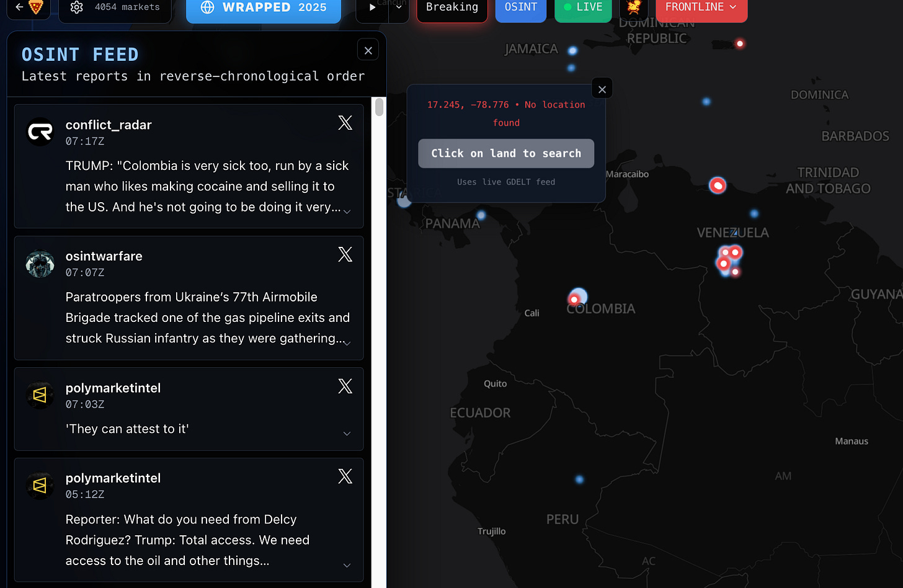This screenshot has height=588, width=903.
Task: Click the Cali city label
Action: (532, 313)
